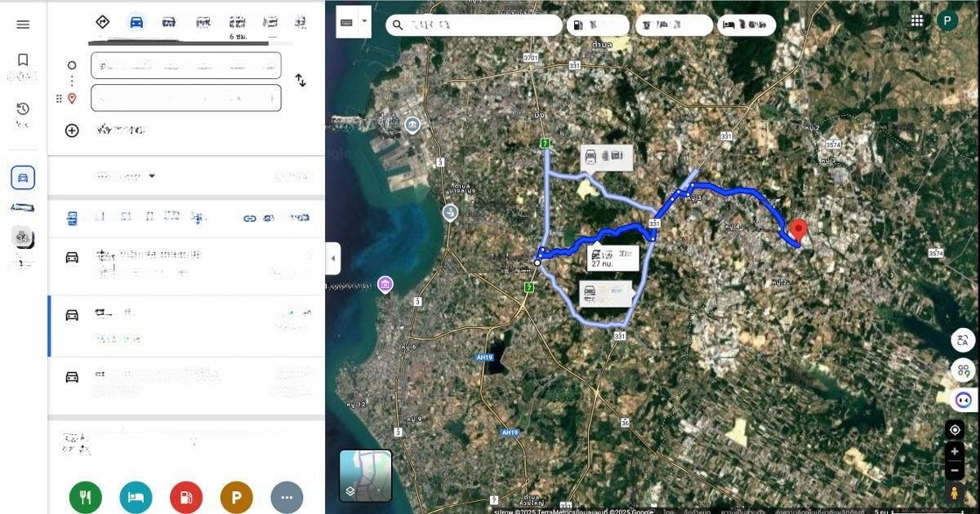Search for restaurants along the route
The width and height of the screenshot is (980, 514).
[86, 497]
